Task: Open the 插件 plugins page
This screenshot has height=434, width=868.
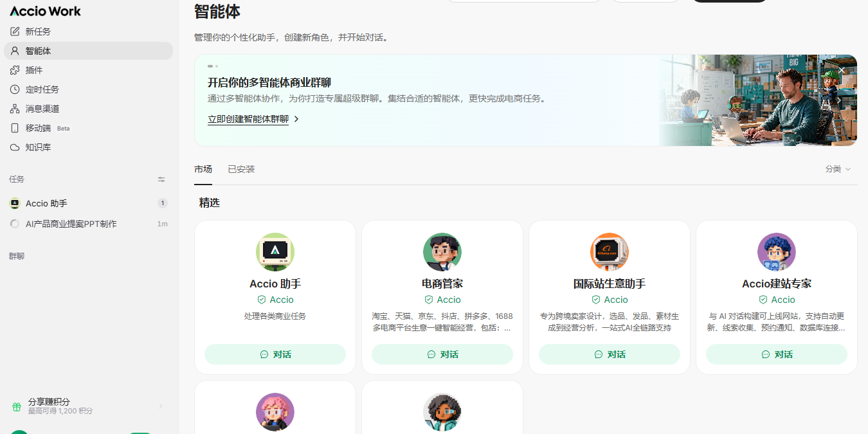Action: pyautogui.click(x=88, y=70)
